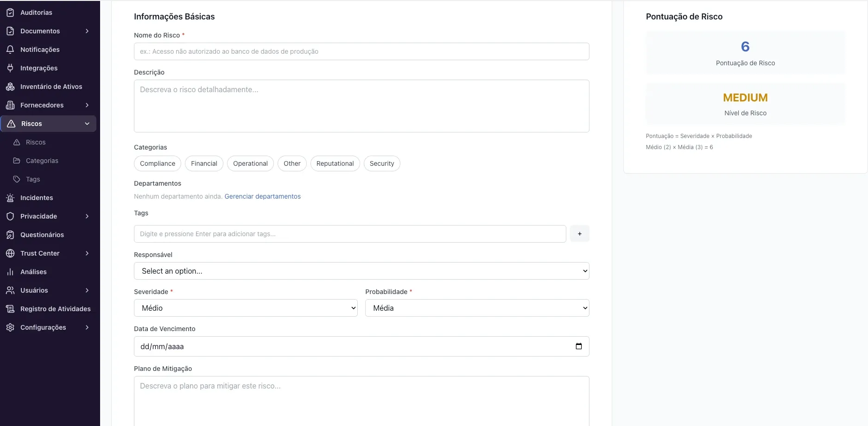Open the Responsável select dropdown
The height and width of the screenshot is (426, 868).
[x=361, y=271]
